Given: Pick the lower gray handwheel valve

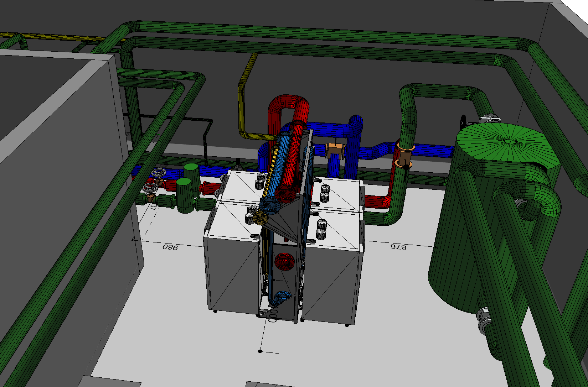Looking at the screenshot, I should click(150, 188).
